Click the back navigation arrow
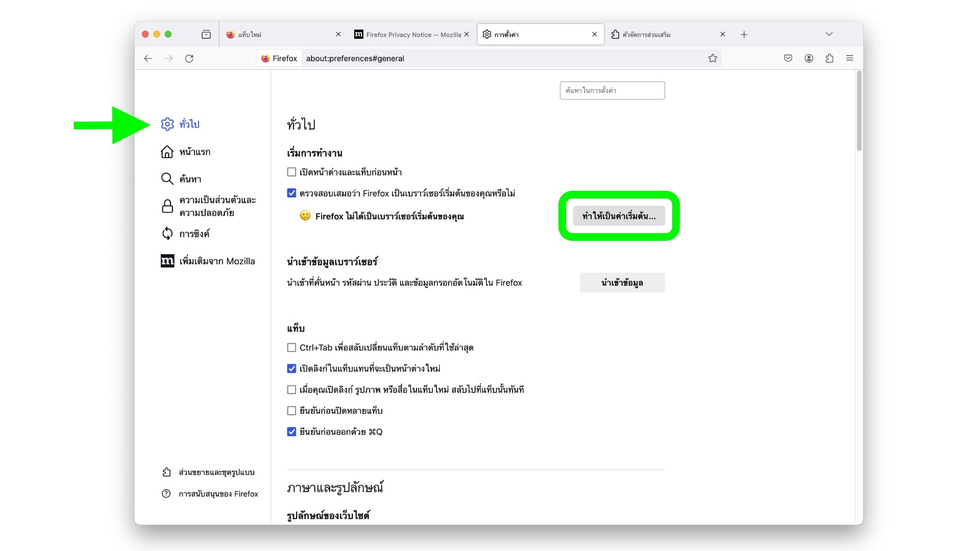Viewport: 980px width, 551px height. (x=148, y=59)
